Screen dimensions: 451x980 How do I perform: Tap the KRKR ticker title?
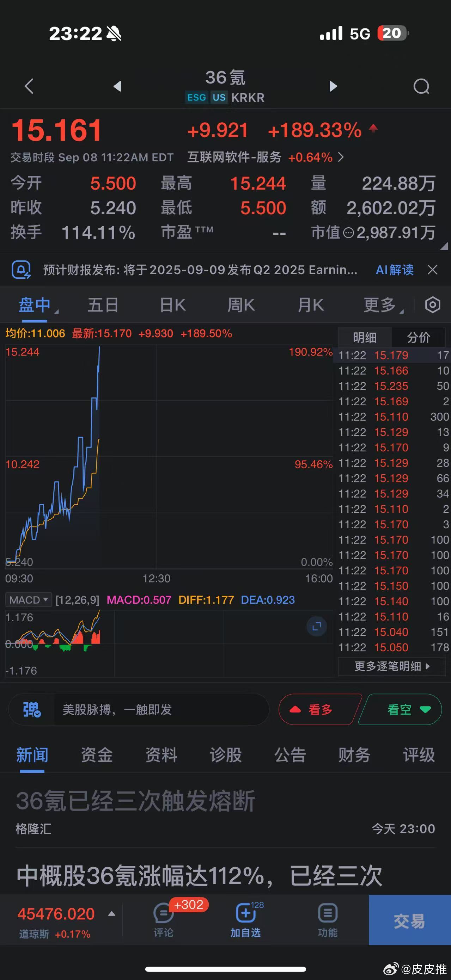[x=248, y=98]
